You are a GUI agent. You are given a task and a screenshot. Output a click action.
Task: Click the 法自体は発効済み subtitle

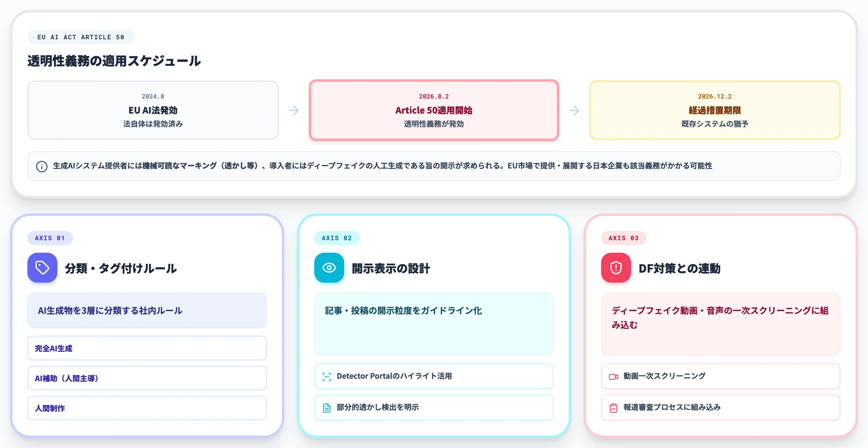[153, 124]
